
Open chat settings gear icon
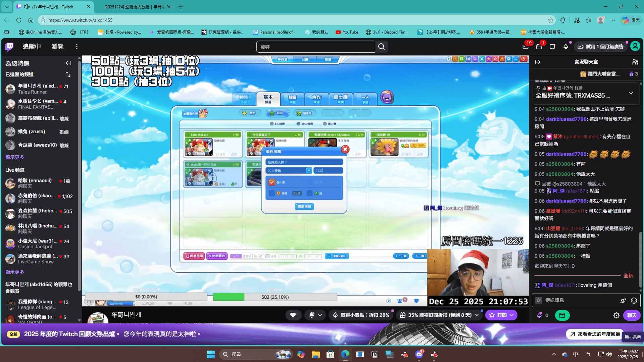[x=616, y=315]
